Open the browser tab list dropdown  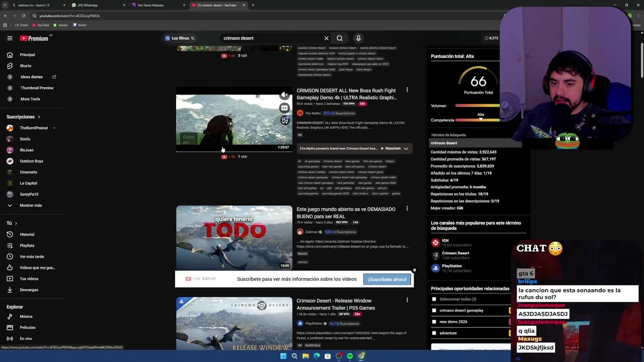point(6,5)
